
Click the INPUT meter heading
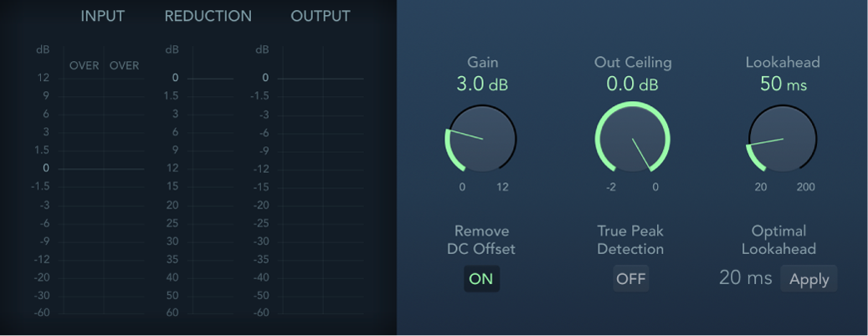coord(103,17)
